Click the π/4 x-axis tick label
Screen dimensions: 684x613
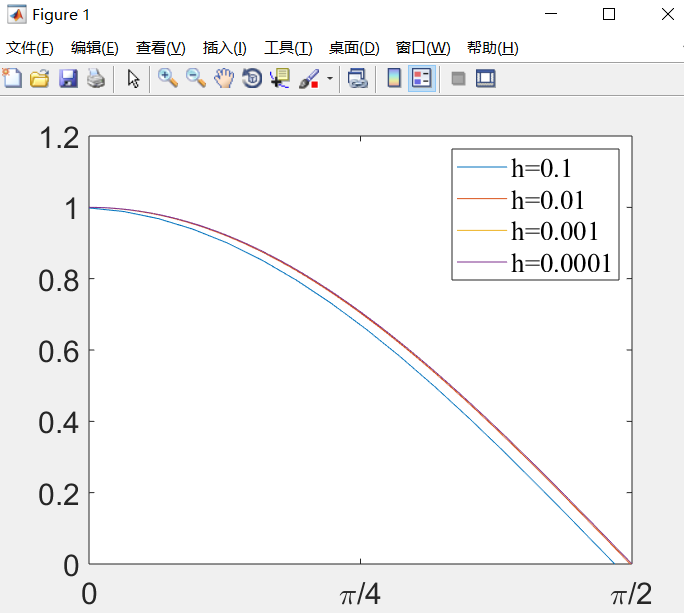point(360,594)
